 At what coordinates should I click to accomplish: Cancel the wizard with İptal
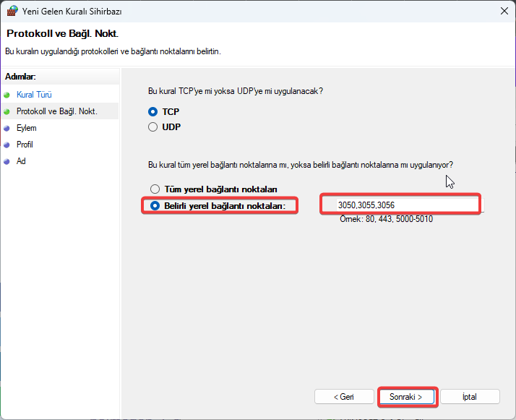[x=470, y=397]
